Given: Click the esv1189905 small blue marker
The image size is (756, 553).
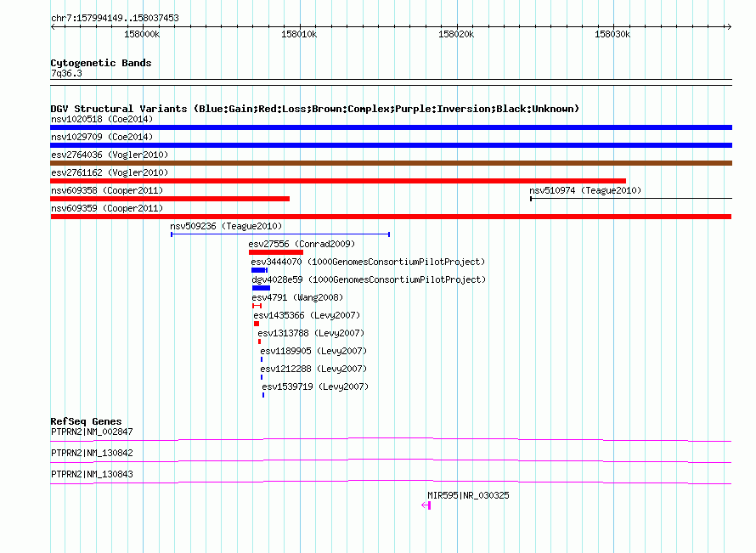Looking at the screenshot, I should pyautogui.click(x=262, y=359).
